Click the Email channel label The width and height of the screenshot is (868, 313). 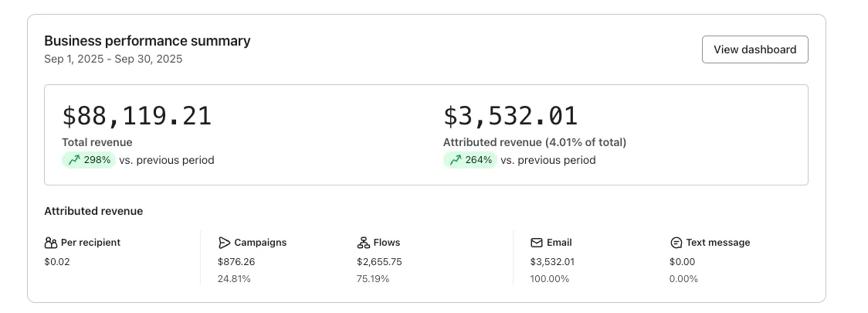coord(559,243)
